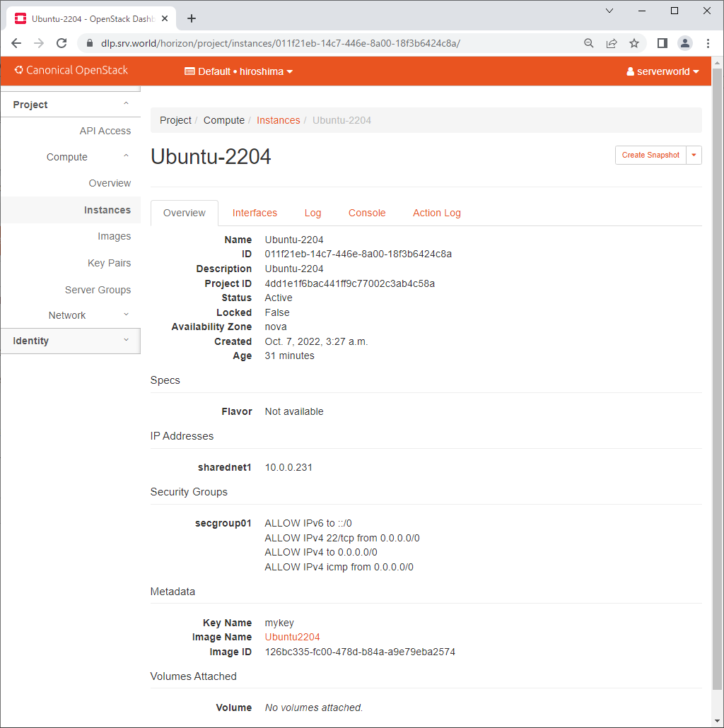The height and width of the screenshot is (728, 724).
Task: Click the Image ID value 126bc335-fc00
Action: 360,652
